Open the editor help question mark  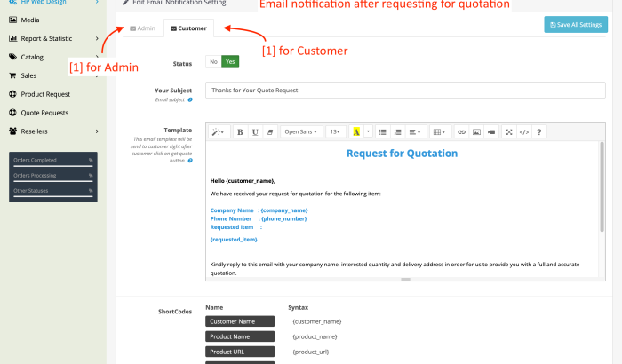(x=539, y=132)
